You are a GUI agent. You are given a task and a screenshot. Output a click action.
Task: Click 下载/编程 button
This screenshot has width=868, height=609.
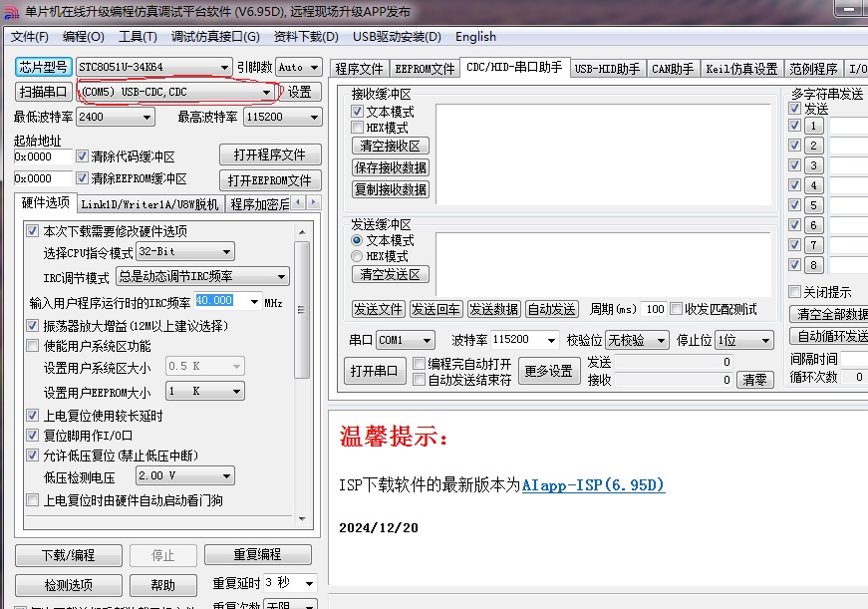pyautogui.click(x=69, y=555)
